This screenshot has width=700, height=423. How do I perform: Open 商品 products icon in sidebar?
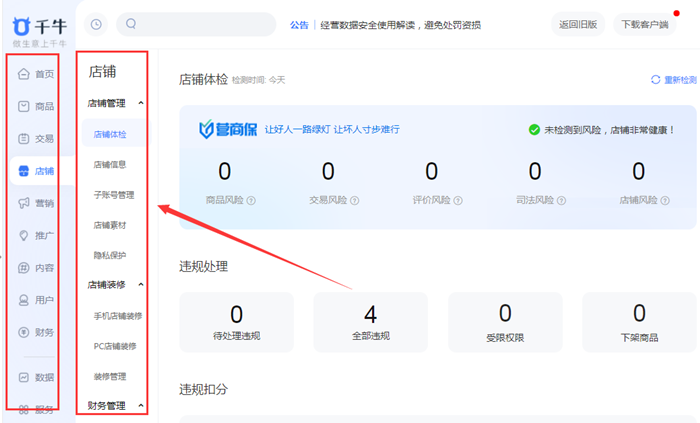click(x=24, y=106)
